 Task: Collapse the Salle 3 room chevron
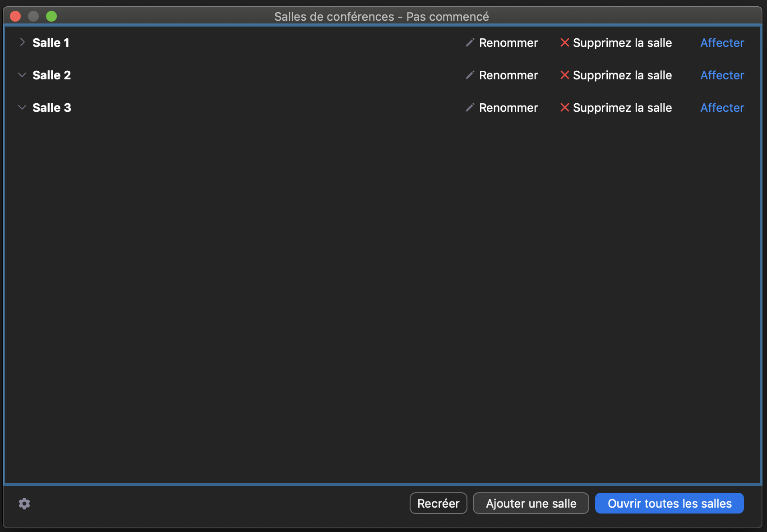point(22,108)
